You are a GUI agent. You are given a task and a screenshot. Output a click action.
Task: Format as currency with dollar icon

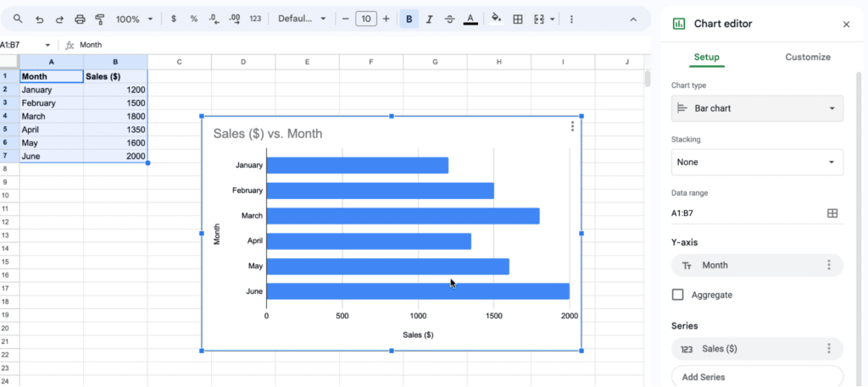tap(174, 19)
